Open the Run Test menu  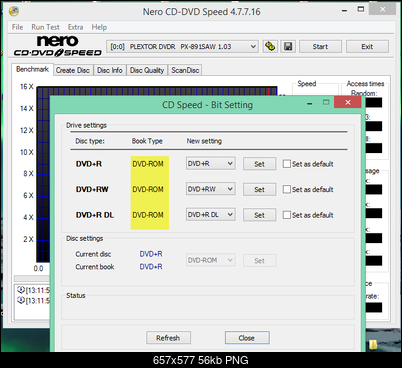pos(45,27)
